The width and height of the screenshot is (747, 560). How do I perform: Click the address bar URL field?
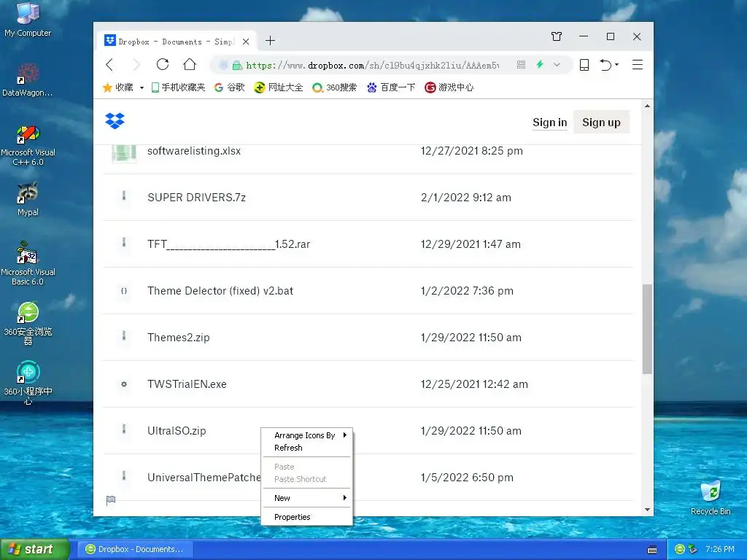(x=373, y=65)
